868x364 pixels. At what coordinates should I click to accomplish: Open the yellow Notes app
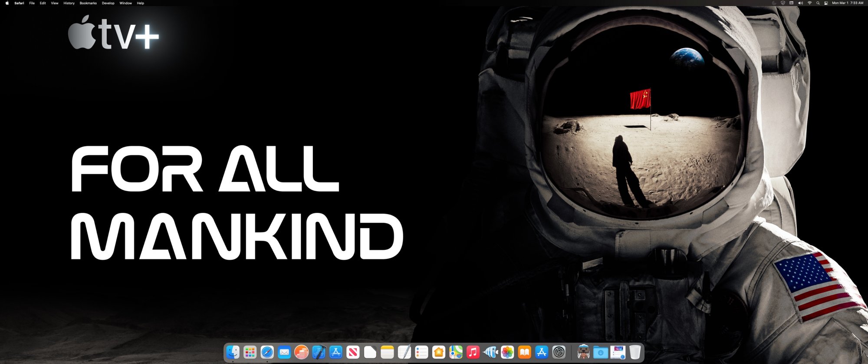coord(387,352)
